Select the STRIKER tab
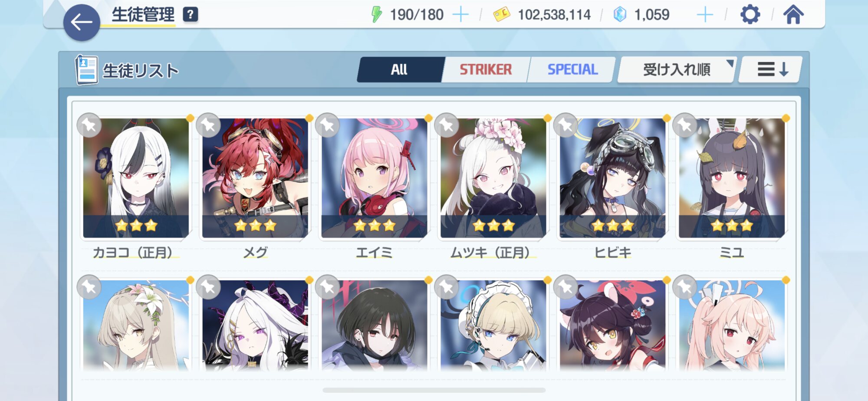Image resolution: width=868 pixels, height=401 pixels. 486,69
